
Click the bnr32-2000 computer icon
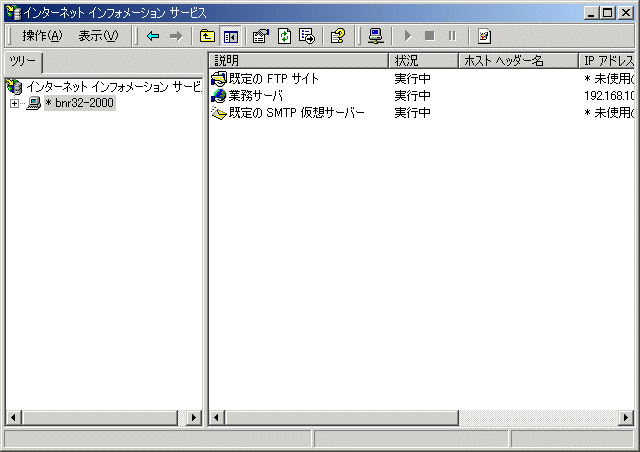pos(33,103)
